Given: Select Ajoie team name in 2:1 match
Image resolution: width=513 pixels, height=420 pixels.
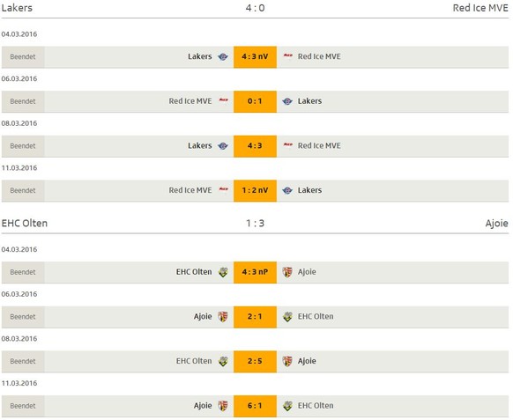Looking at the screenshot, I should coord(203,317).
